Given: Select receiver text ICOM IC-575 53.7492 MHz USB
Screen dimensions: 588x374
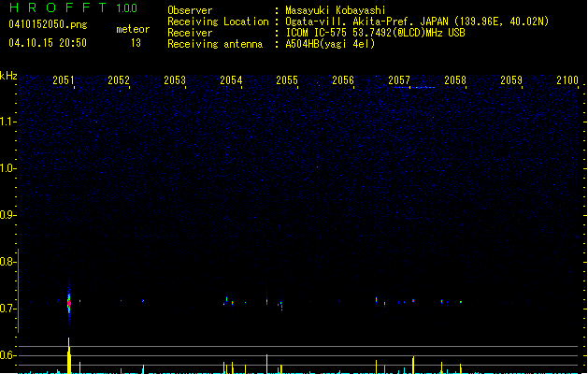Looking at the screenshot, I should pyautogui.click(x=376, y=33).
